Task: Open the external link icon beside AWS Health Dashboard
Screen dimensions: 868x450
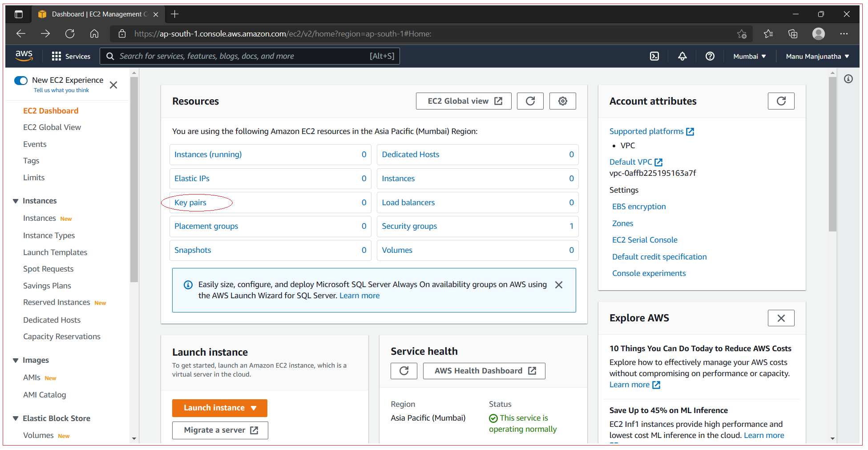Action: click(x=532, y=370)
